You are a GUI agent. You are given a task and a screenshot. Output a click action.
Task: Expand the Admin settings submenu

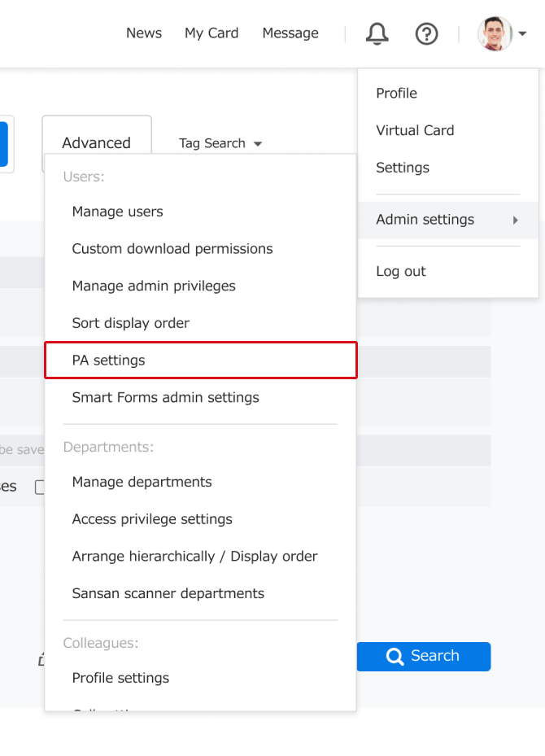[x=448, y=220]
